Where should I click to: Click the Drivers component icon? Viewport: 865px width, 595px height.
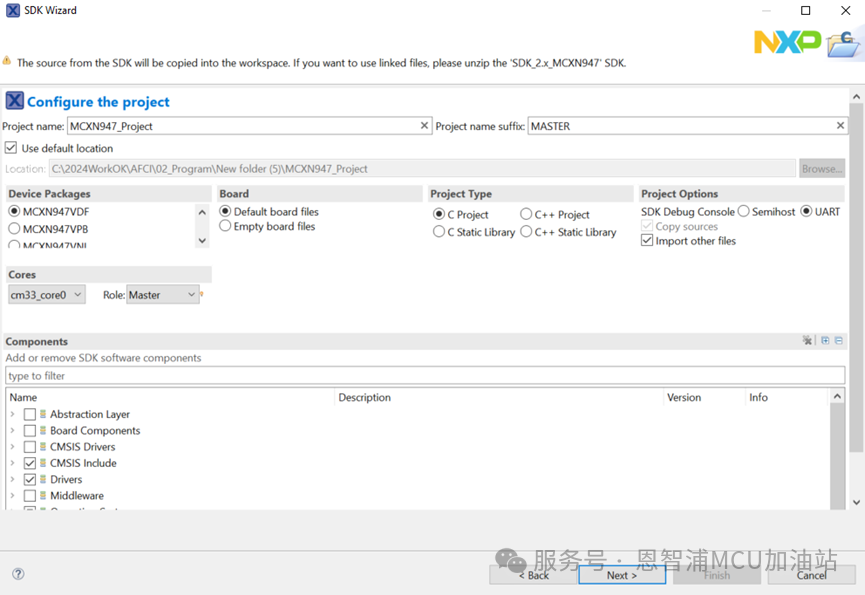click(43, 479)
